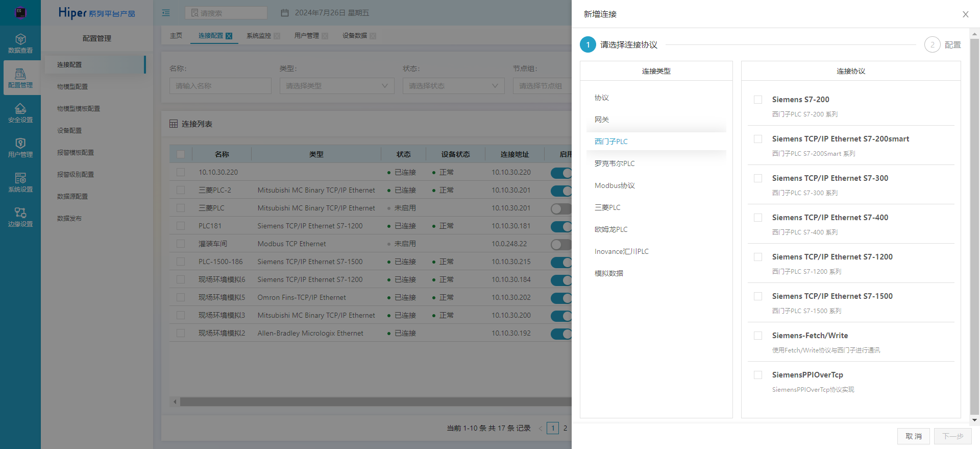Toggle the enable switch for 三菱PLC row
980x449 pixels.
coord(561,208)
